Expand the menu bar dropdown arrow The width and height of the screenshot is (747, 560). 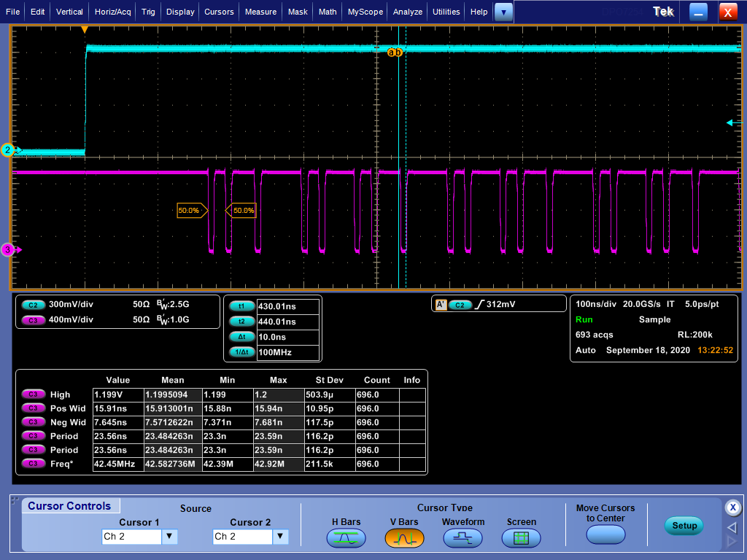point(503,12)
